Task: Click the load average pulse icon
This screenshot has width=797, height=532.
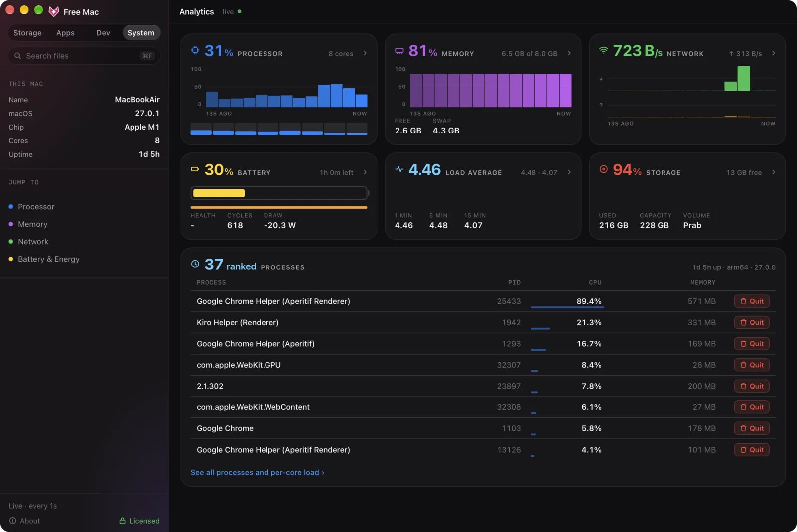Action: click(399, 169)
